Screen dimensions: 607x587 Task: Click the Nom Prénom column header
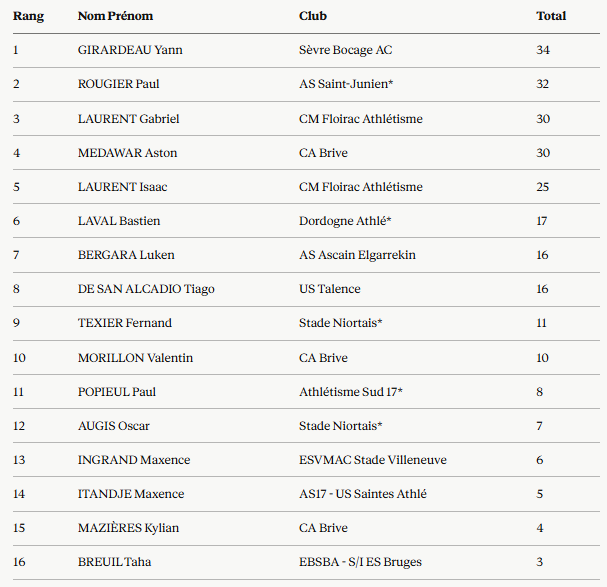115,16
